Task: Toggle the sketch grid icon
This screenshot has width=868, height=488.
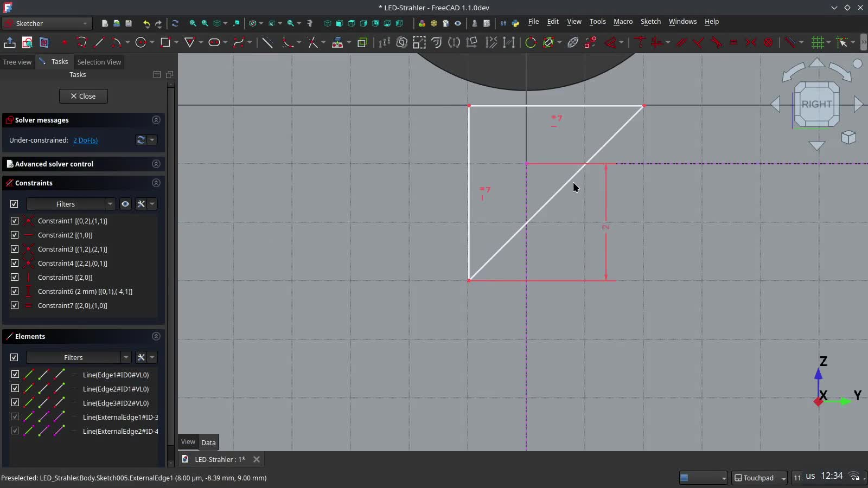Action: [x=817, y=42]
